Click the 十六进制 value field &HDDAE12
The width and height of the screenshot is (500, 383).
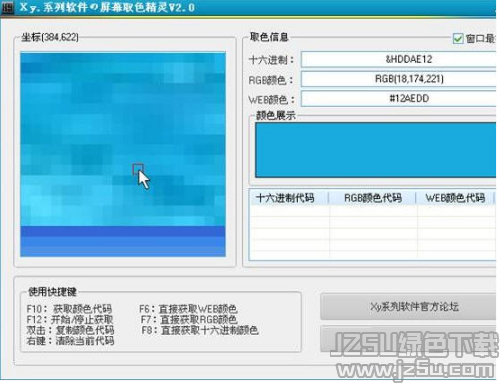(x=398, y=59)
